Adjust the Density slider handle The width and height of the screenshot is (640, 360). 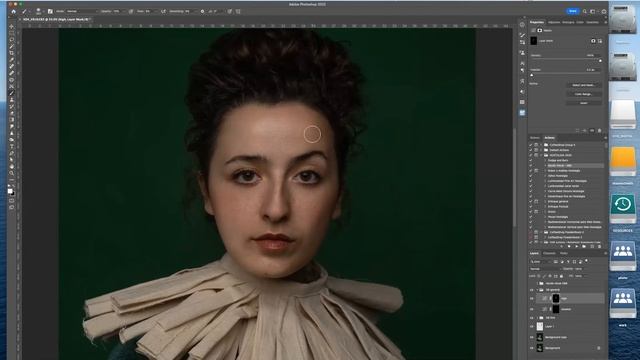point(600,61)
